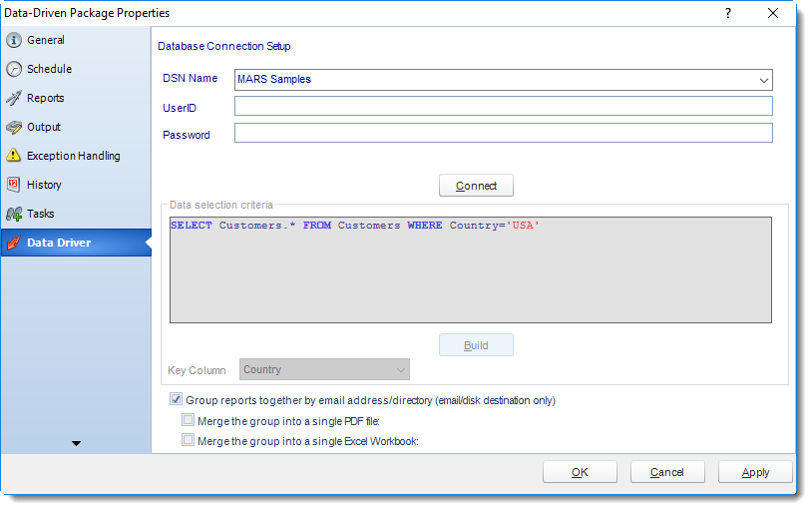812x510 pixels.
Task: Click the Data Driver red icon
Action: 14,243
